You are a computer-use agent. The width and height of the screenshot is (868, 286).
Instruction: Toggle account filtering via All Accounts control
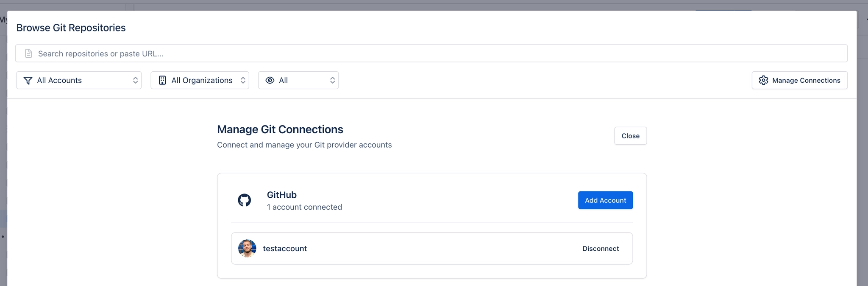coord(79,80)
